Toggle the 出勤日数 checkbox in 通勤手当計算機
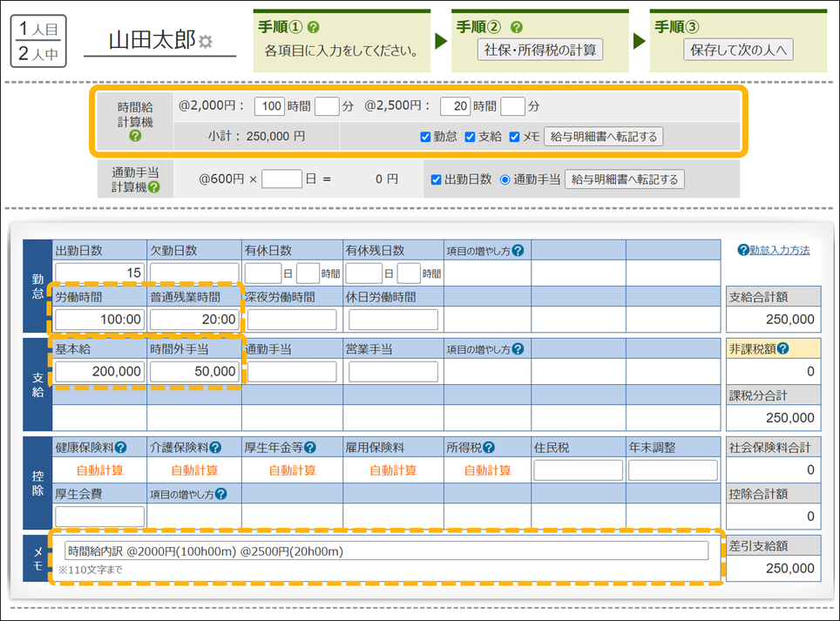840x621 pixels. pos(437,180)
